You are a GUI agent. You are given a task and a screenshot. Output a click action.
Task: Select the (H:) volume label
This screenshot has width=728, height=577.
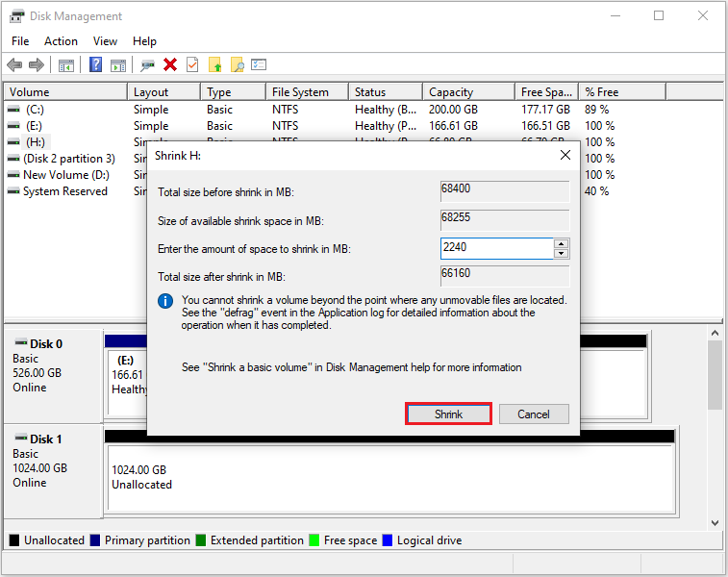36,142
